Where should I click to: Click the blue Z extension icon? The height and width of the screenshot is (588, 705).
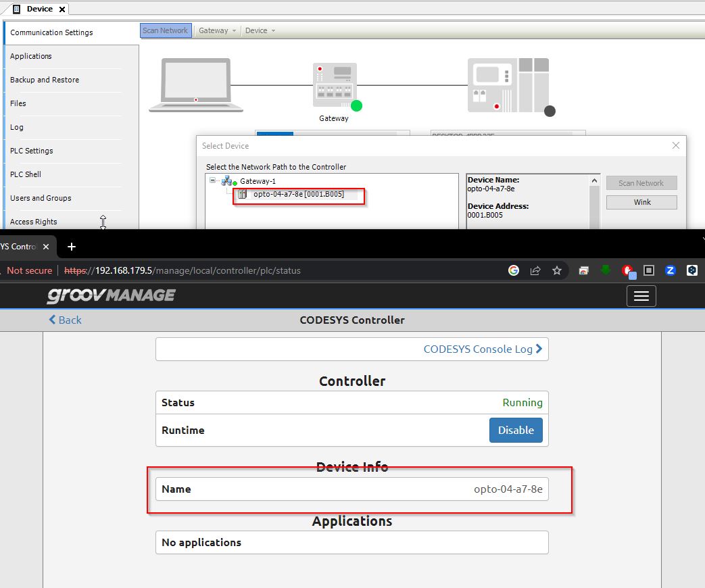[671, 270]
